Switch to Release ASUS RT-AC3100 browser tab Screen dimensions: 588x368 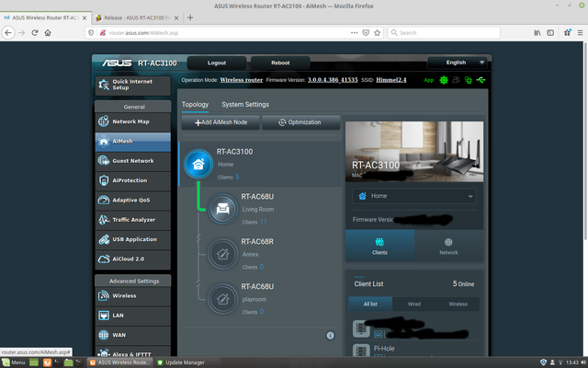(137, 17)
